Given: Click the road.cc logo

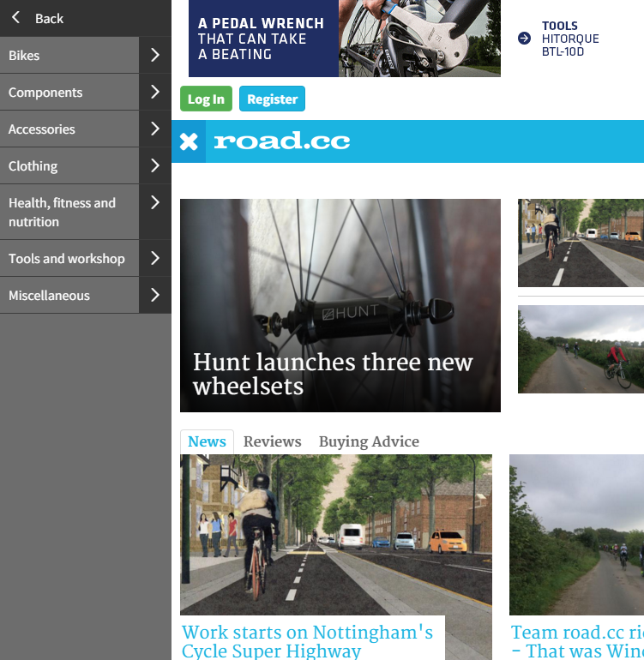Looking at the screenshot, I should point(282,141).
